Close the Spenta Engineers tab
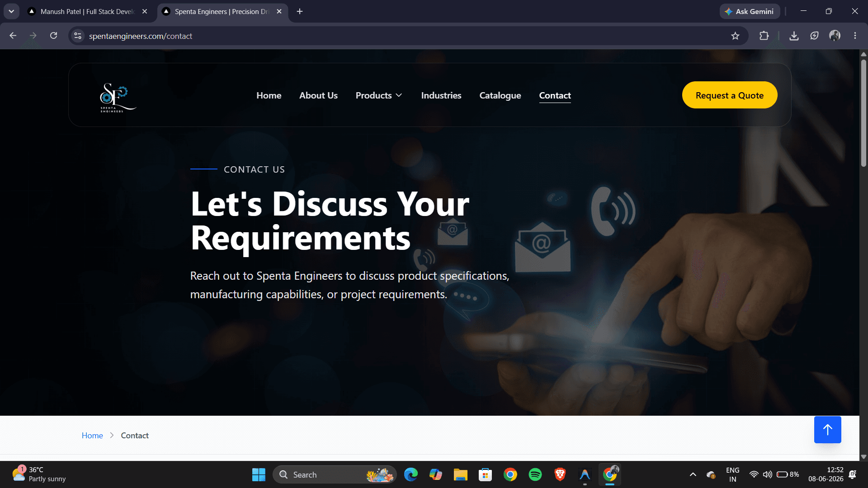The width and height of the screenshot is (868, 488). [279, 11]
